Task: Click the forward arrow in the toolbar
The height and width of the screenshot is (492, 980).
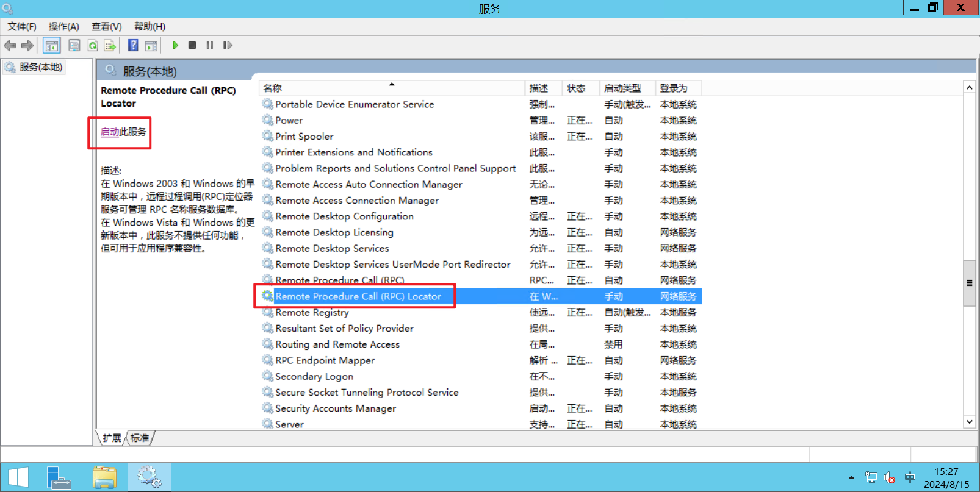Action: coord(27,45)
